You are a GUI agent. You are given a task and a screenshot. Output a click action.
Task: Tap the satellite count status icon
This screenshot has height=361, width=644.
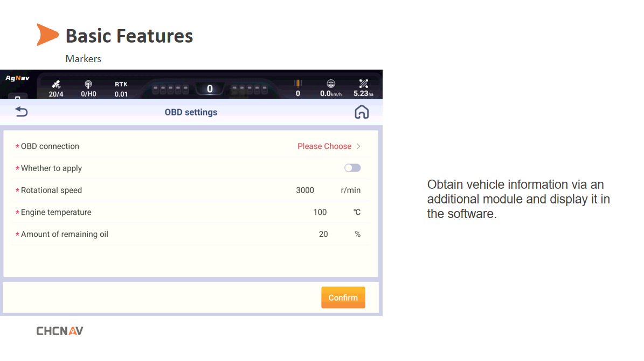[x=56, y=85]
